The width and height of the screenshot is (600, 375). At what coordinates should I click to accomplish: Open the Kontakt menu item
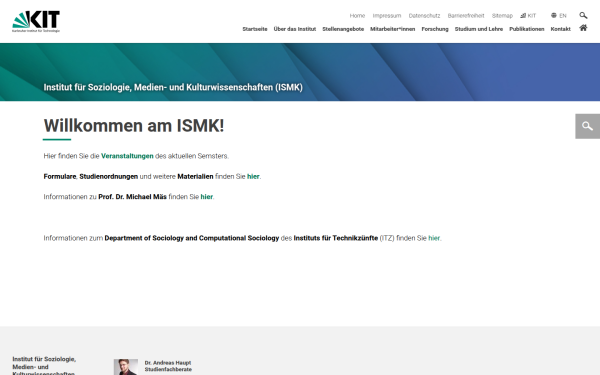click(560, 29)
